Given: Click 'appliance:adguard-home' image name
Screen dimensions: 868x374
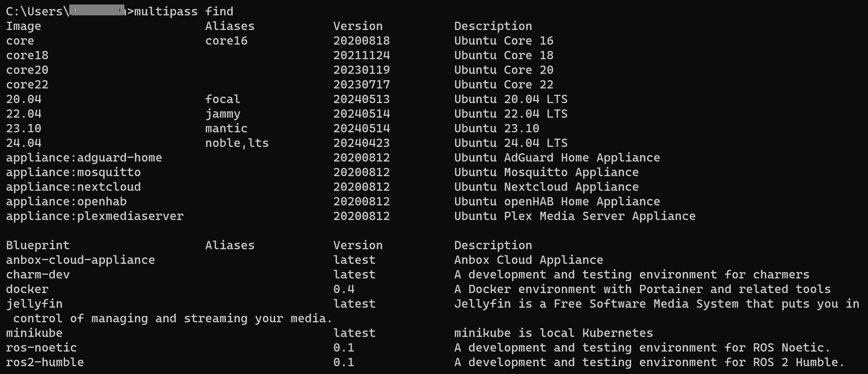Looking at the screenshot, I should (x=84, y=157).
